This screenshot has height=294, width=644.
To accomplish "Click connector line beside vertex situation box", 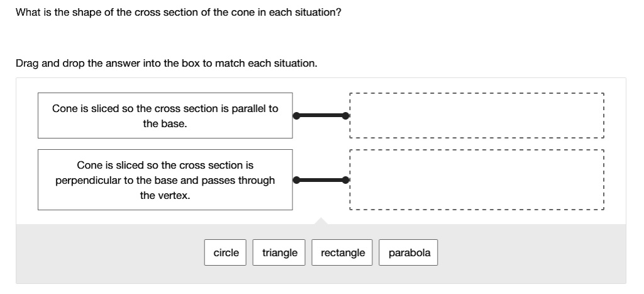I will 321,179.
